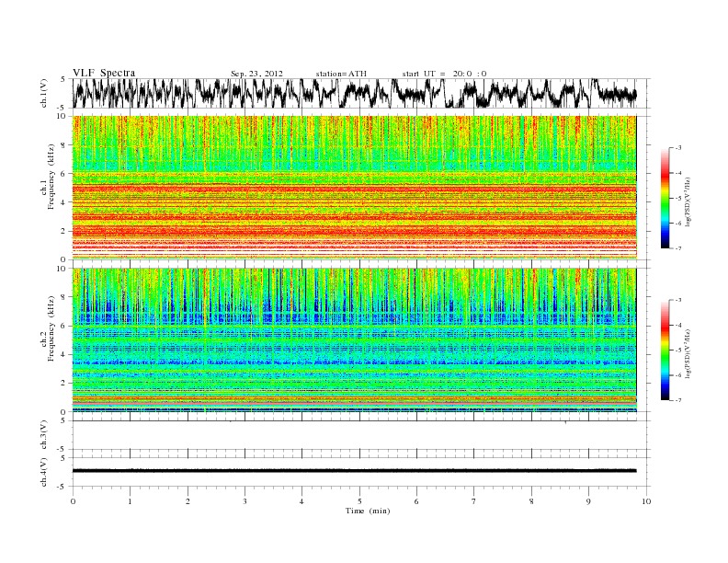Click the "Time (min)" x-axis label
The height and width of the screenshot is (563, 728).
368,511
